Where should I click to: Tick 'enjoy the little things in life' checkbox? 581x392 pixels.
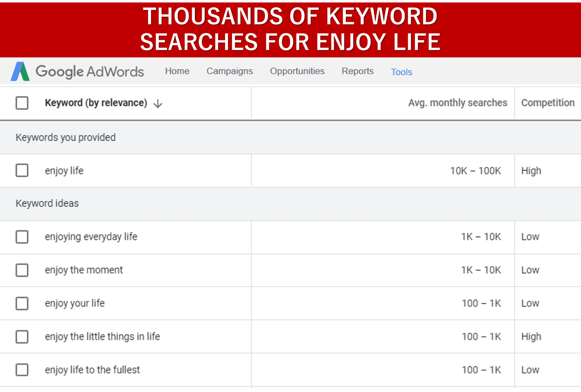click(22, 337)
